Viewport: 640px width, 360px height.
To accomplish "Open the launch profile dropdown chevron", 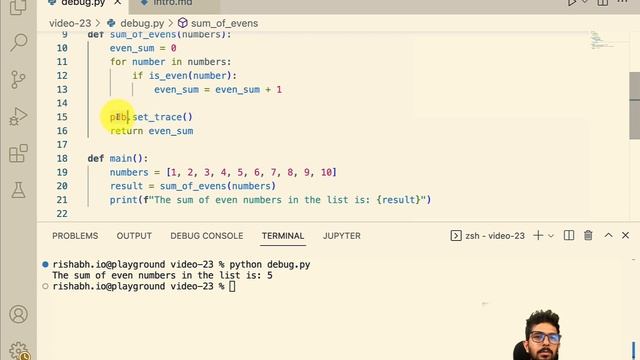I will (x=551, y=236).
